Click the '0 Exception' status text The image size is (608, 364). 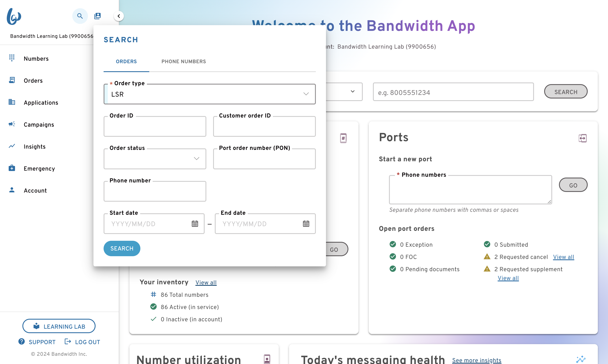pyautogui.click(x=416, y=245)
